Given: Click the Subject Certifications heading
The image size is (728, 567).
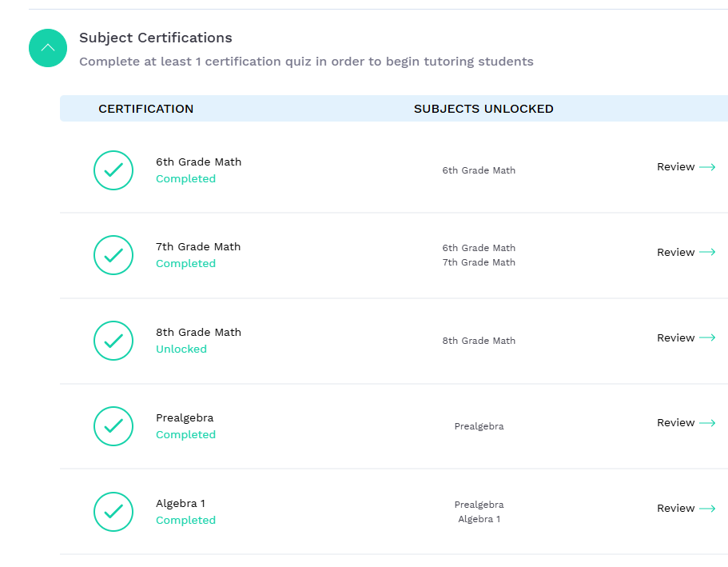Looking at the screenshot, I should (156, 38).
